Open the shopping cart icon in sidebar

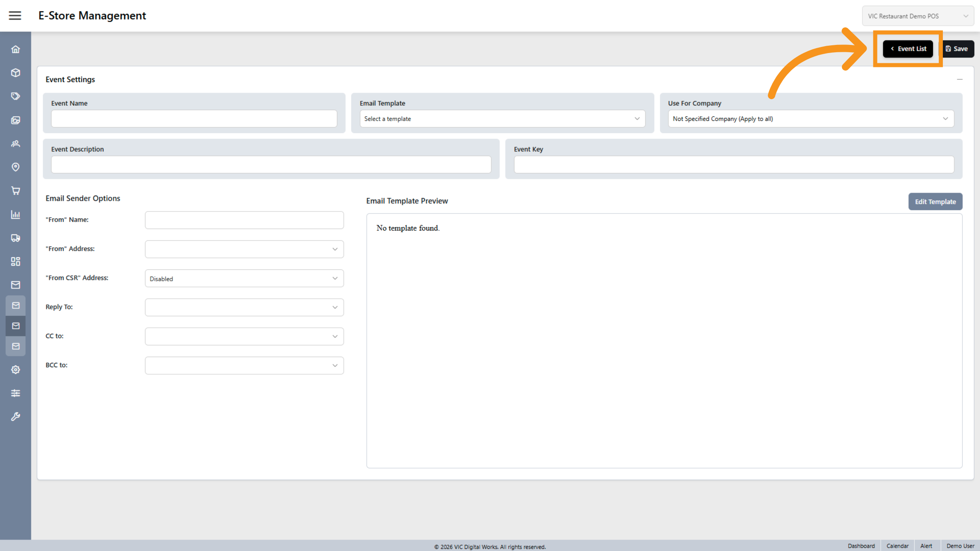[16, 191]
